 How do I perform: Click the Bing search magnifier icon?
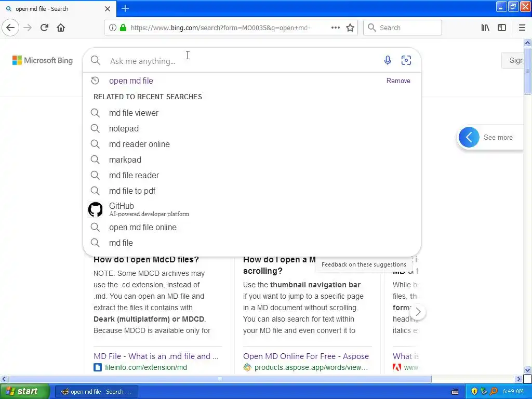click(x=96, y=60)
